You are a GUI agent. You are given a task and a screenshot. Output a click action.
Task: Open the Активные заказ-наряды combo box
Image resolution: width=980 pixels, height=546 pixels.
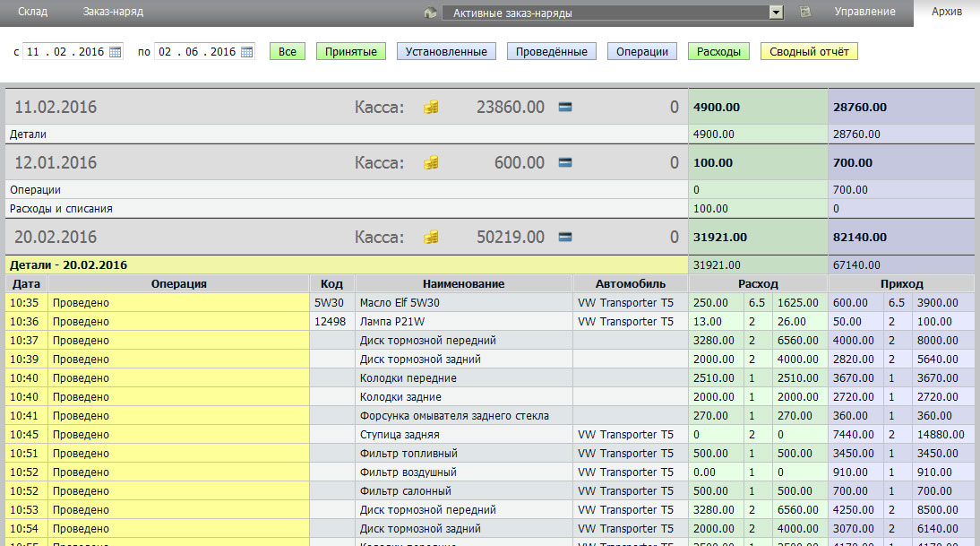(x=613, y=13)
